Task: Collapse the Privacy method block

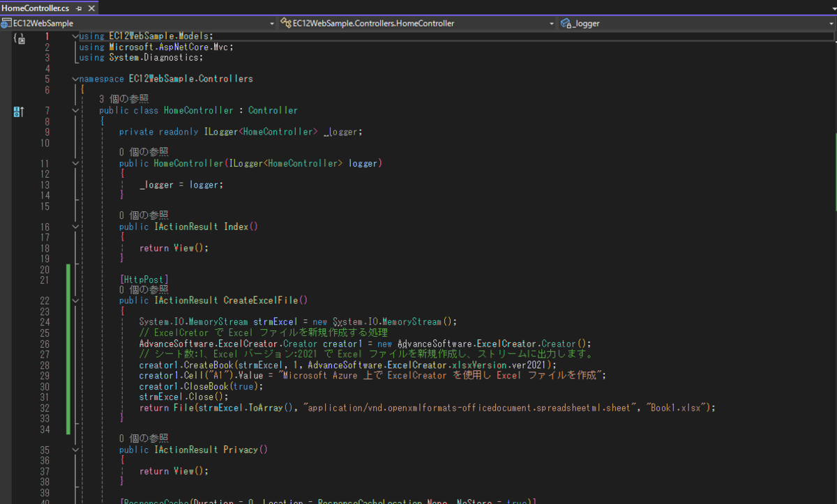Action: 75,450
